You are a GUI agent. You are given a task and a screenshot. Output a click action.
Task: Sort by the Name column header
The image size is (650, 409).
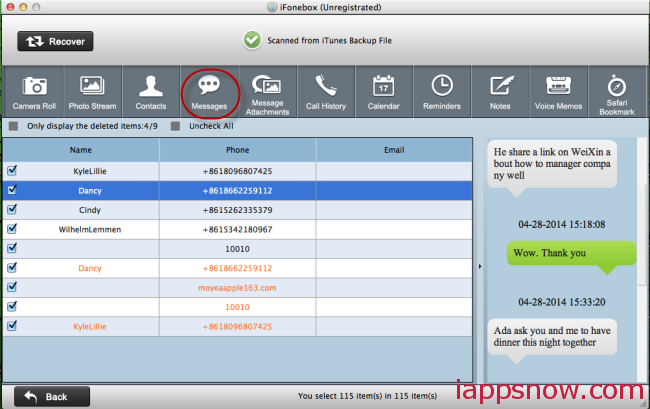(81, 150)
